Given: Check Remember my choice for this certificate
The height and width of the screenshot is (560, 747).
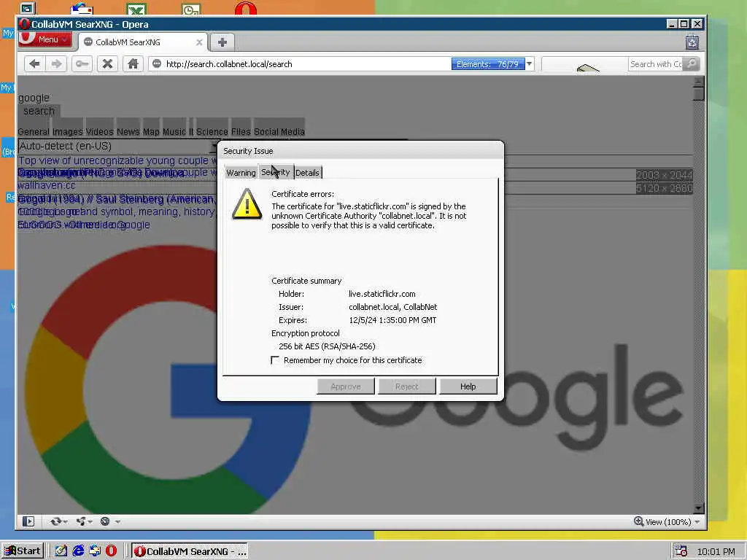Looking at the screenshot, I should click(275, 360).
